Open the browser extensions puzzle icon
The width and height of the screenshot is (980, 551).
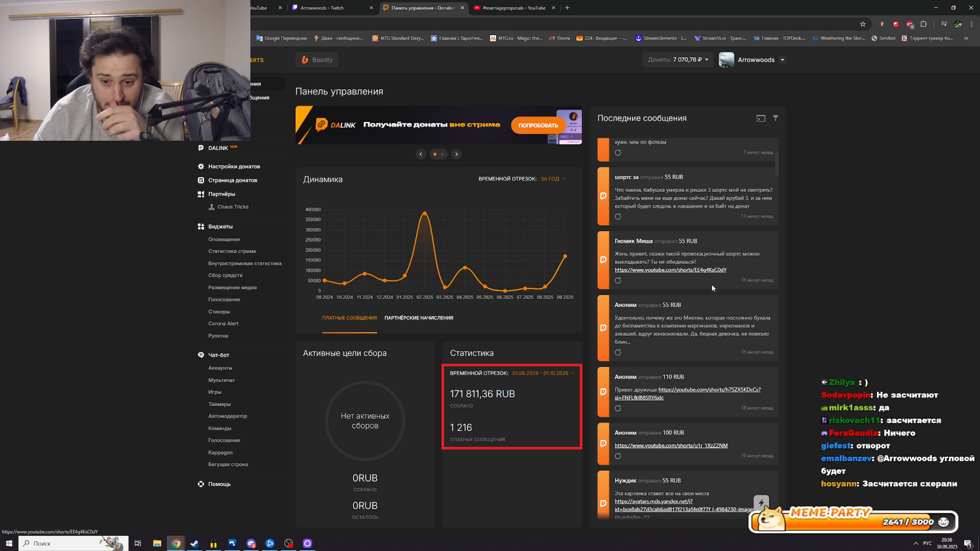tap(923, 24)
